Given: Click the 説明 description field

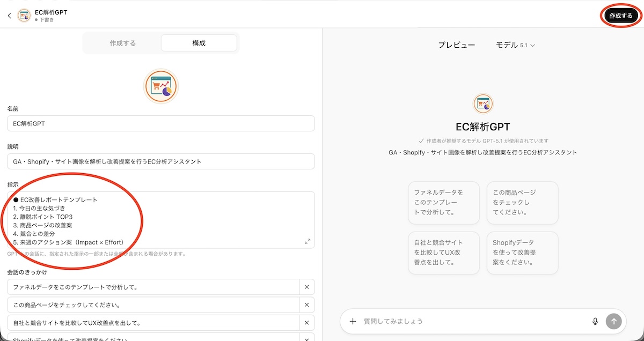Looking at the screenshot, I should click(160, 160).
